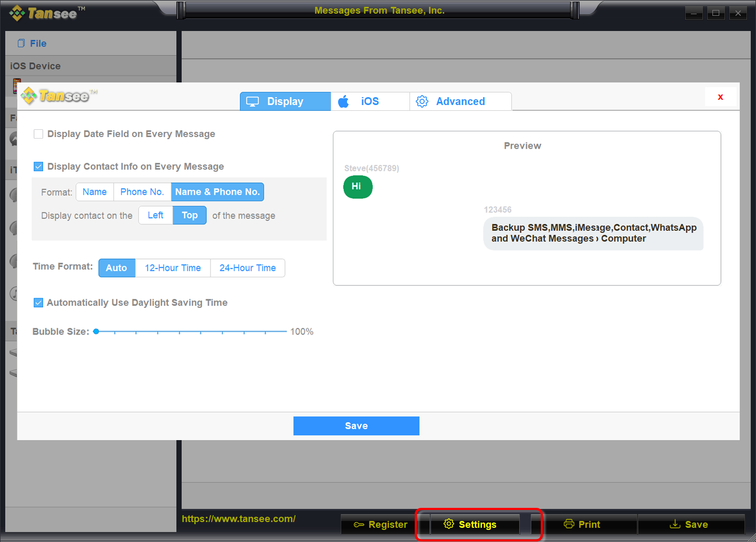Click the bottom toolbar Save button
This screenshot has height=542, width=756.
tap(691, 524)
